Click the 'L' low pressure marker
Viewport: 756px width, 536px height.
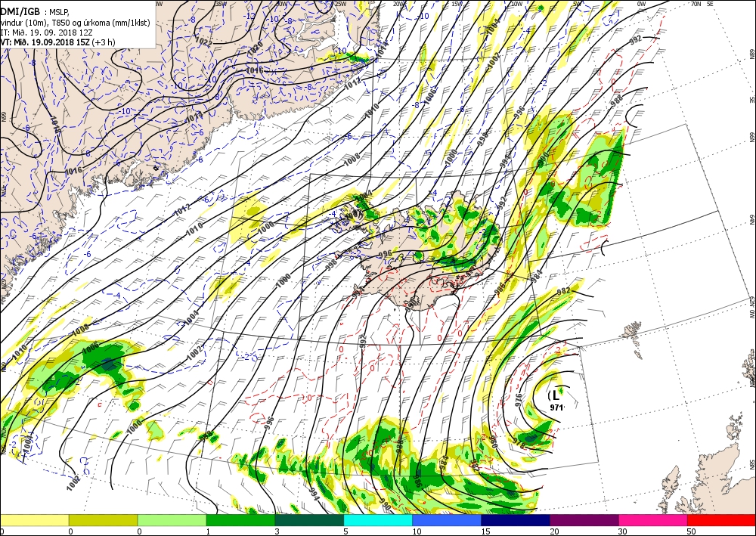[556, 395]
